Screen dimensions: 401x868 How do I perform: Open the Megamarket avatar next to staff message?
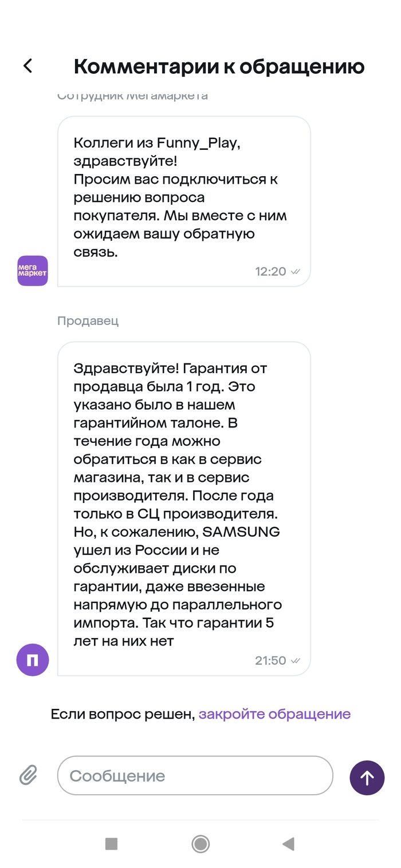click(x=32, y=271)
